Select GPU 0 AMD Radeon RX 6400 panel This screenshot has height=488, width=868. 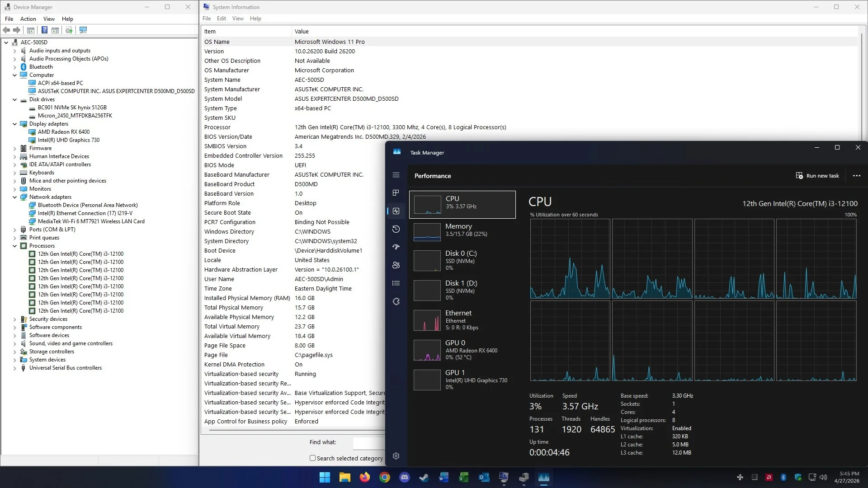pyautogui.click(x=462, y=350)
